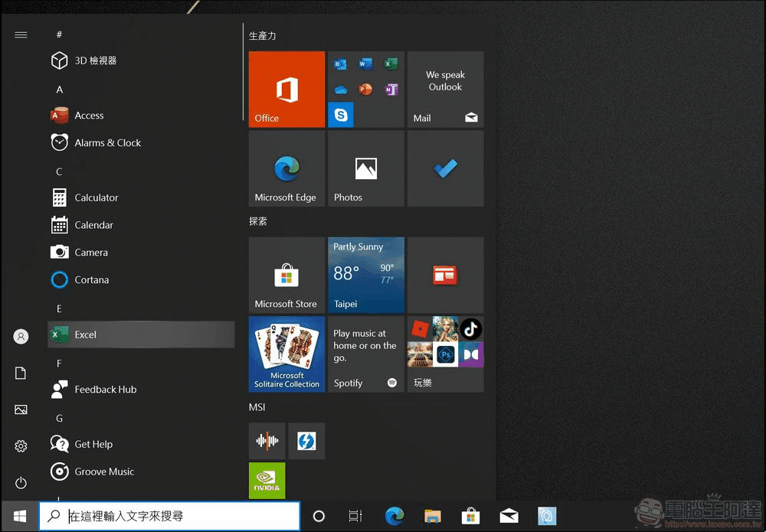The width and height of the screenshot is (766, 532).
Task: Launch the Microsoft Solitaire Collection tile
Action: click(286, 354)
